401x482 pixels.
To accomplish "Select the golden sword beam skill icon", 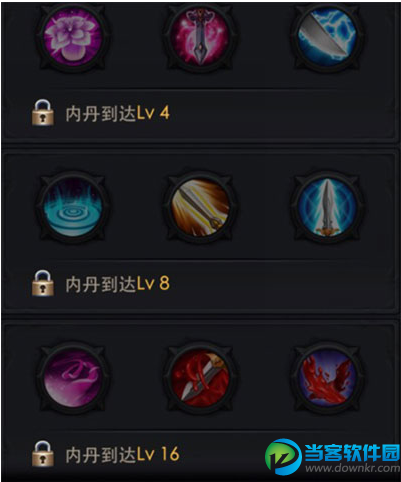I will 200,207.
